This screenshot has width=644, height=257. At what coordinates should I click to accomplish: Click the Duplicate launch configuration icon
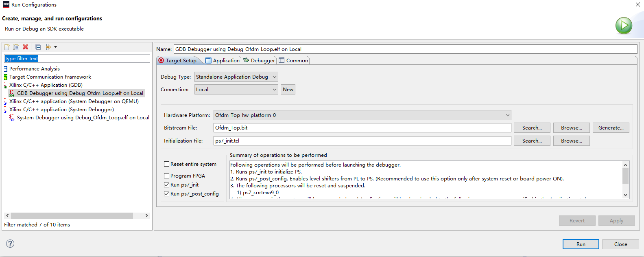[16, 47]
